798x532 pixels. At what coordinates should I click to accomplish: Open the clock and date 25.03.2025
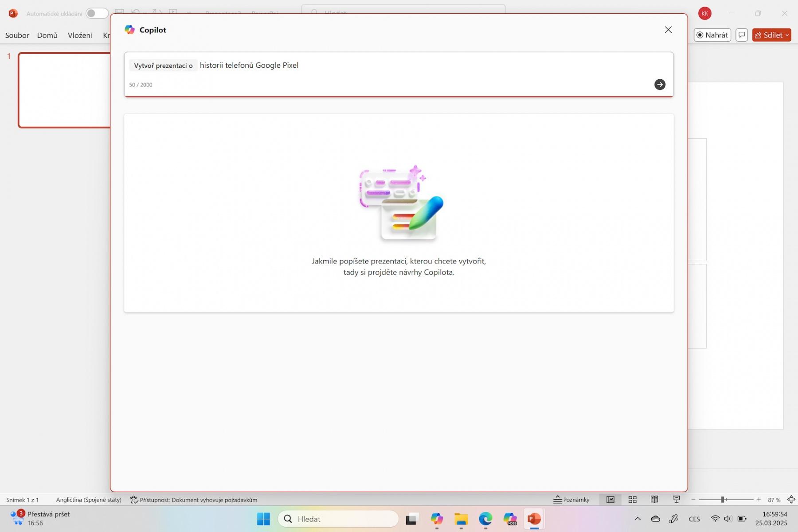(x=771, y=519)
